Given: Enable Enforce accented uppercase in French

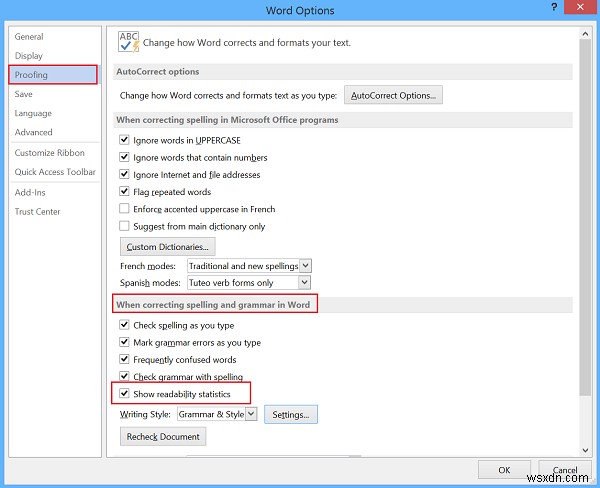Looking at the screenshot, I should click(x=124, y=208).
